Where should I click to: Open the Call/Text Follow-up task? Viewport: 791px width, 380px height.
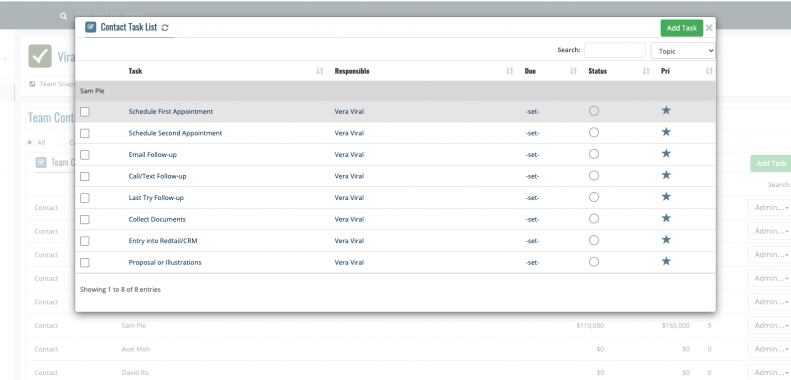[157, 176]
